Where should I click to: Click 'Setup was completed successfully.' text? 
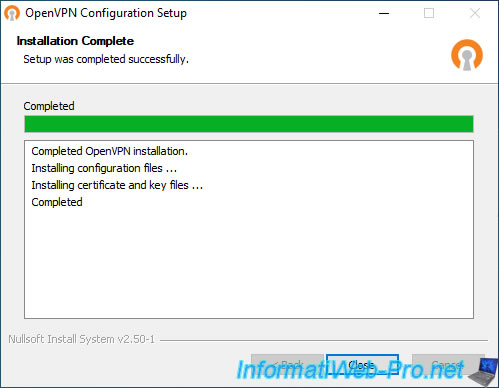coord(106,59)
